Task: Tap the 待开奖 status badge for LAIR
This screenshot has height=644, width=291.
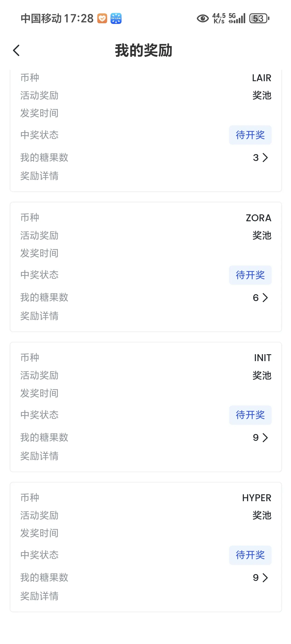Action: (250, 135)
